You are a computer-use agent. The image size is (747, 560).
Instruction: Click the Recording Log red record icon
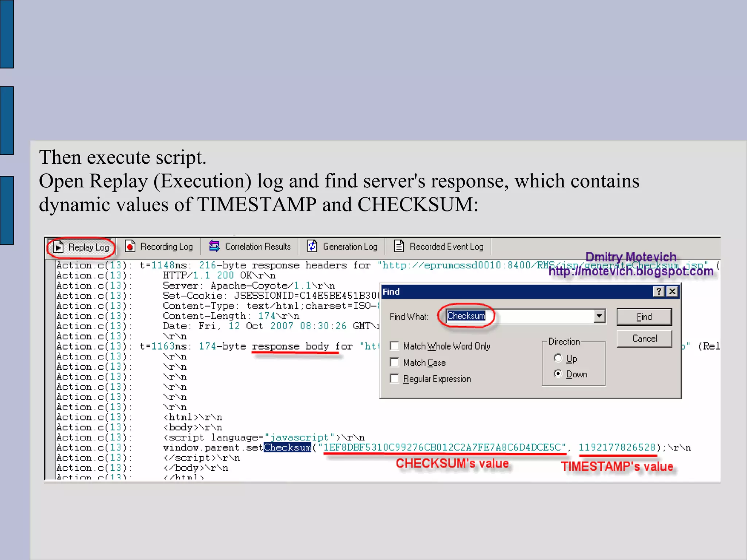pyautogui.click(x=130, y=247)
